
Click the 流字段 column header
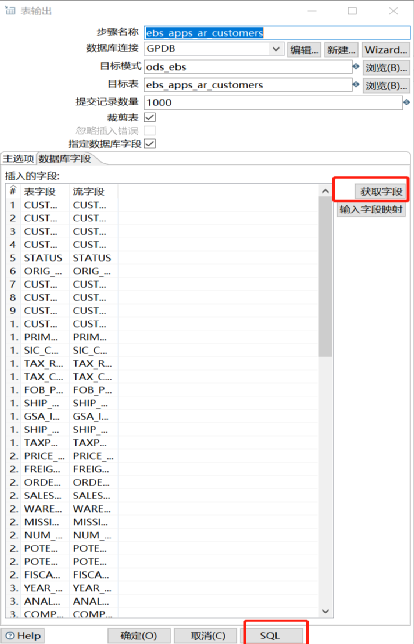pyautogui.click(x=94, y=191)
